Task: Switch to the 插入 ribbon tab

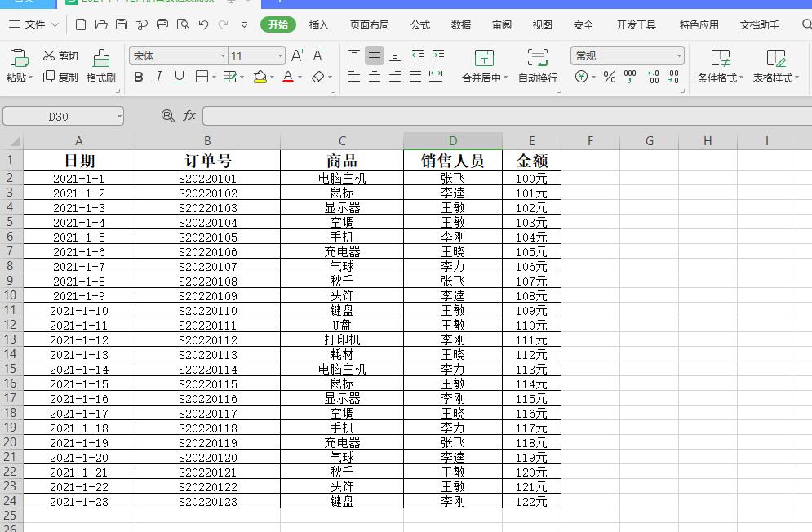Action: tap(318, 24)
